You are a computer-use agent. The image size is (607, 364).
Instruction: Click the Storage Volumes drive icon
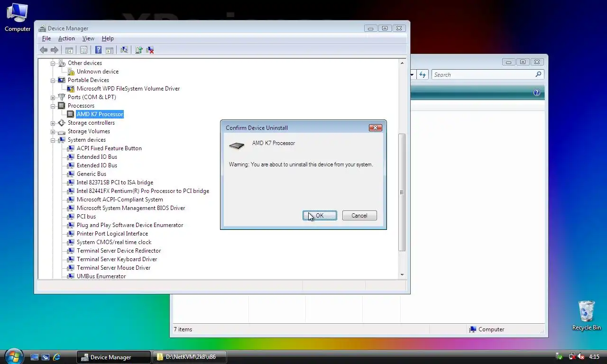click(62, 131)
